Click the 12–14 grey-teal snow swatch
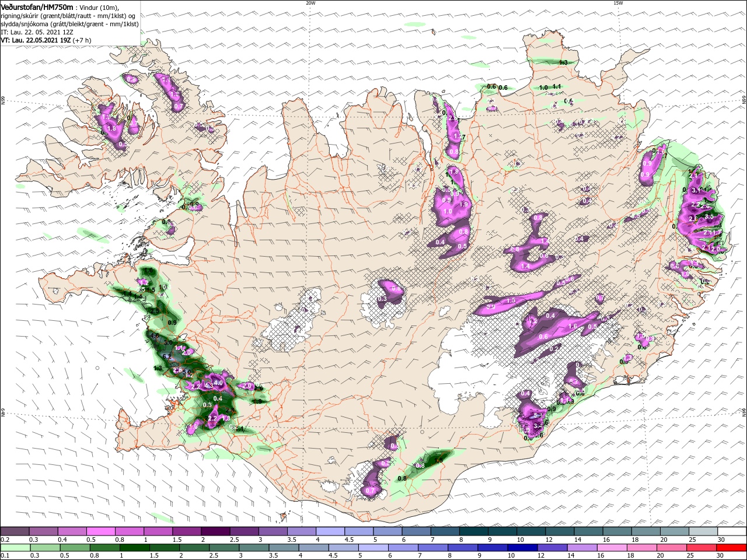Viewport: 747px width, 560px height. (x=559, y=531)
